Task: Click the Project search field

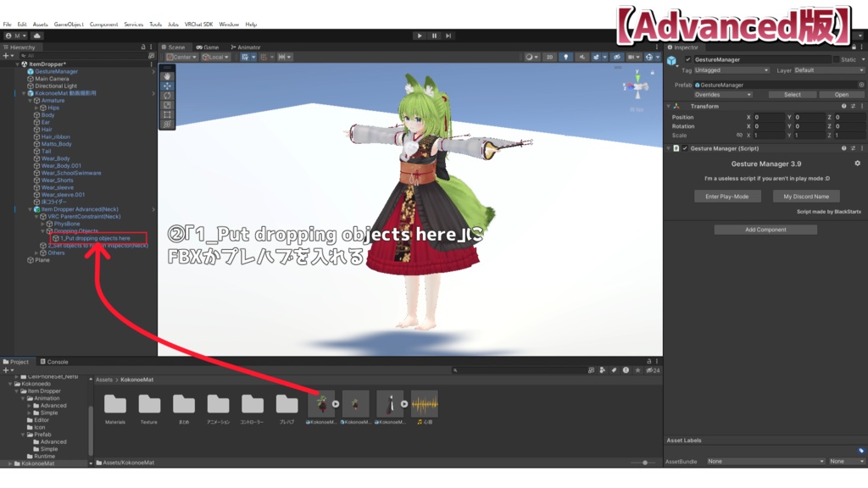Action: click(518, 370)
